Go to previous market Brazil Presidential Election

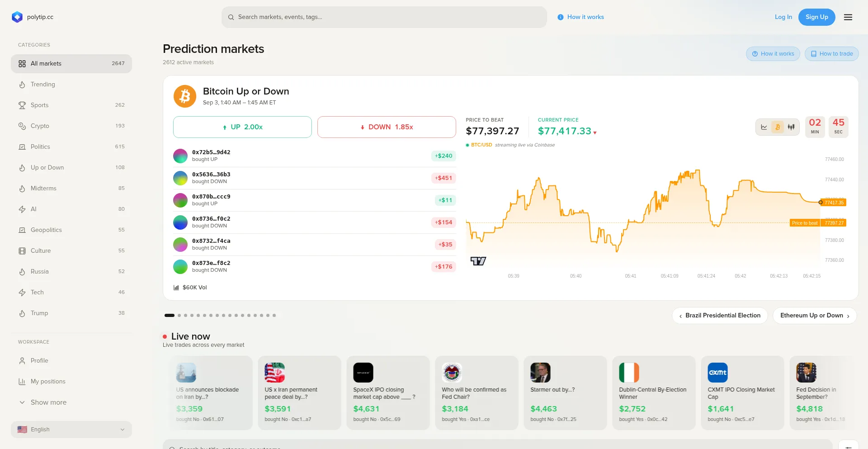coord(720,316)
